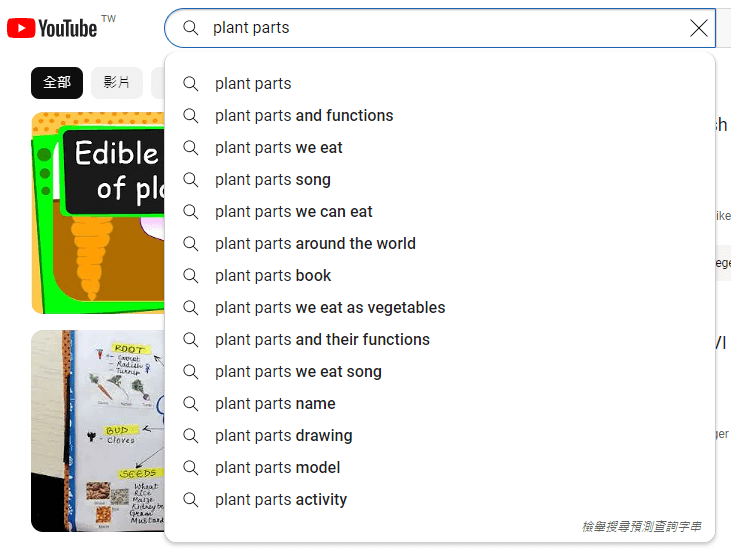The image size is (731, 548).
Task: Click into the 'plant parts' search field
Action: [440, 28]
